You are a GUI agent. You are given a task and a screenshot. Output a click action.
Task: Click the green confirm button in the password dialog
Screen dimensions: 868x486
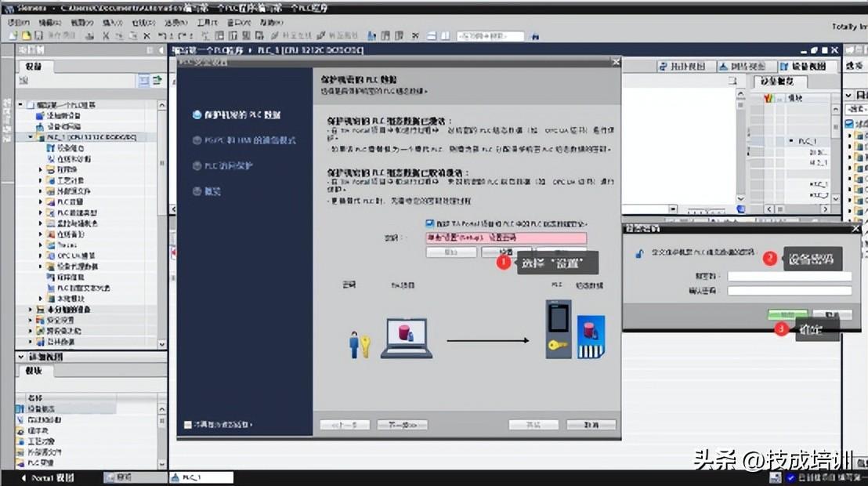[x=788, y=314]
